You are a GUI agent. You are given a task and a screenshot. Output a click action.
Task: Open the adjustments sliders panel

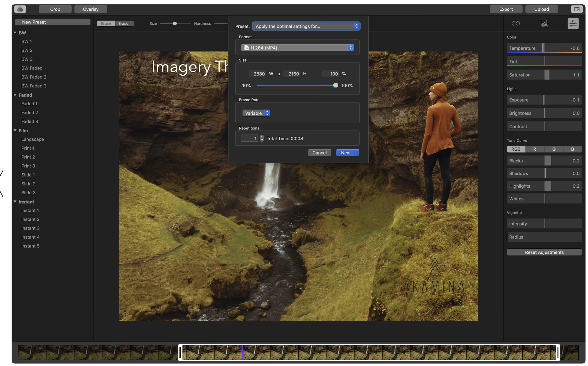(573, 24)
